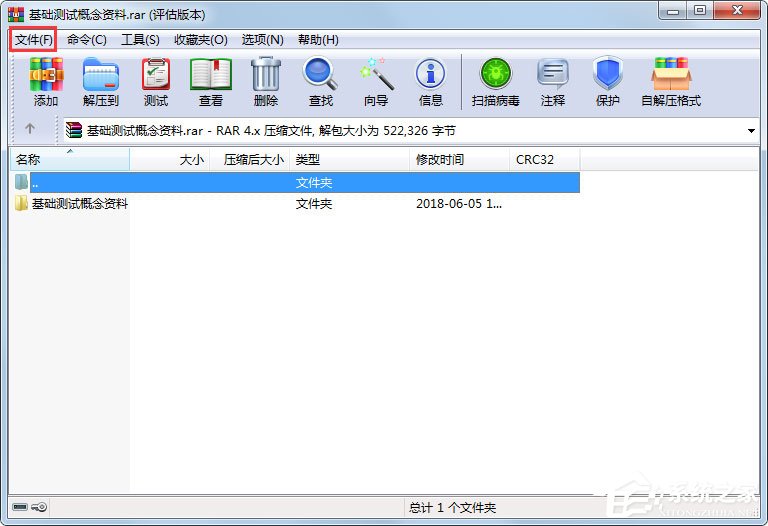Sort by the 压缩后大小 column header
This screenshot has width=768, height=526.
[x=250, y=159]
